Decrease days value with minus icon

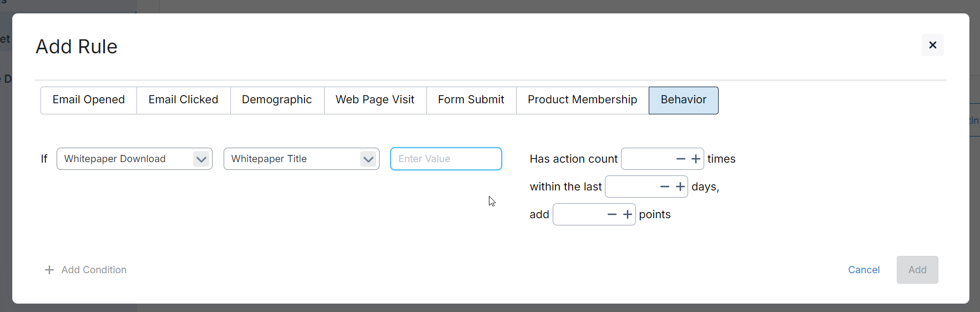[665, 187]
